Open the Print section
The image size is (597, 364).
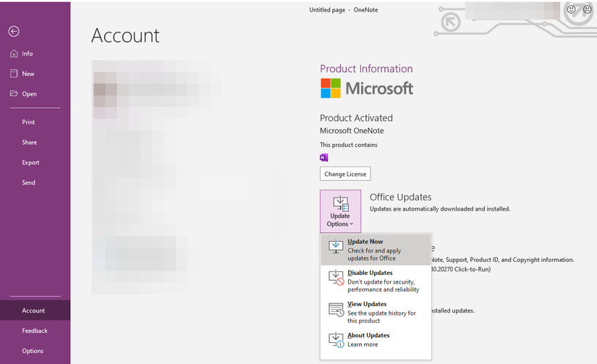(28, 122)
